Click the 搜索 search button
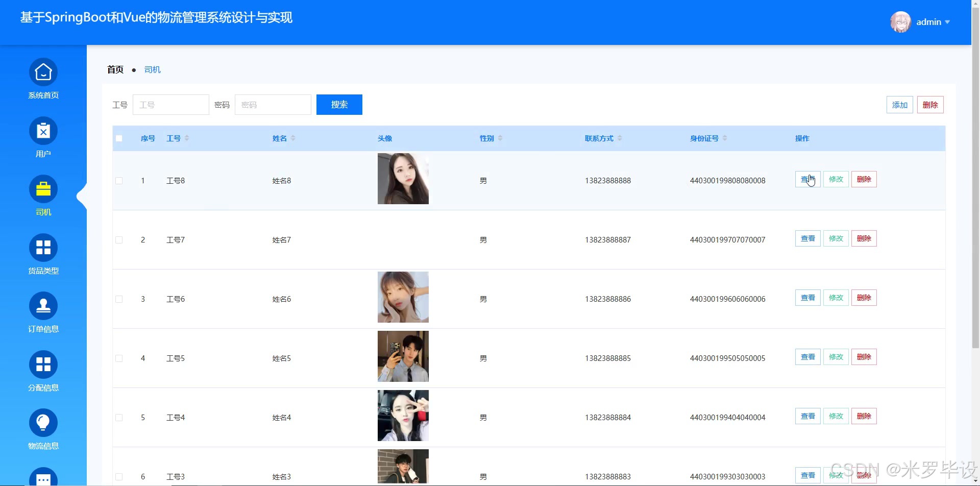 click(x=339, y=105)
